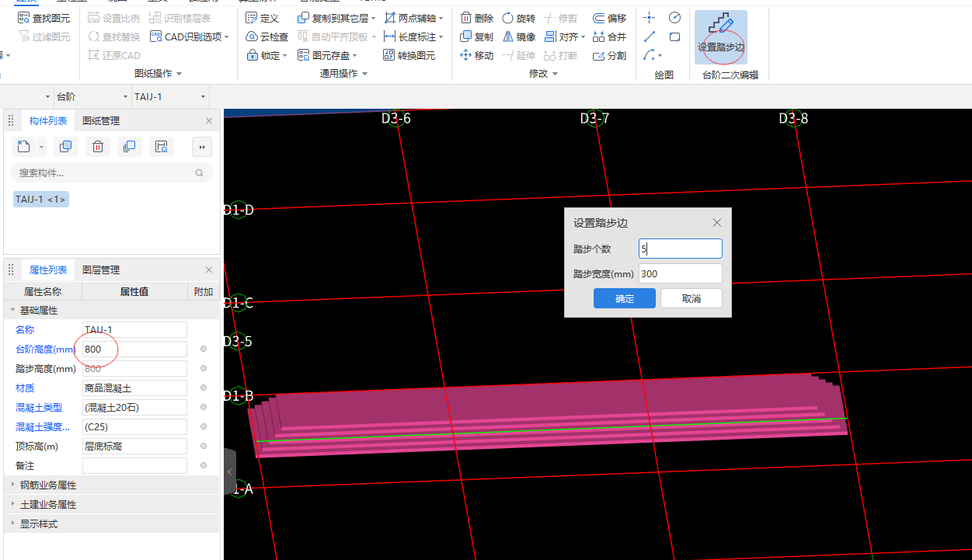The width and height of the screenshot is (972, 560).
Task: Click the 搜索构件 search field
Action: pyautogui.click(x=111, y=173)
